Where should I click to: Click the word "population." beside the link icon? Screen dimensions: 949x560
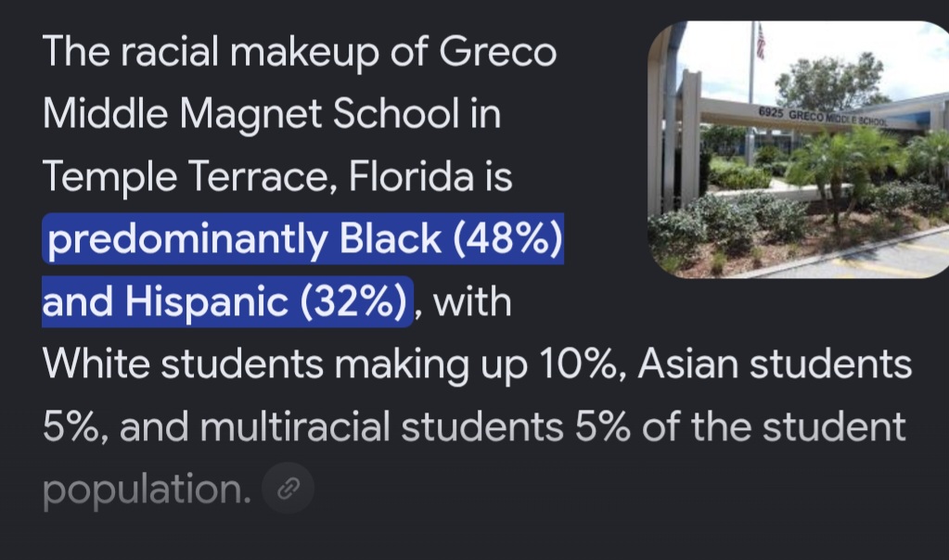coord(147,489)
